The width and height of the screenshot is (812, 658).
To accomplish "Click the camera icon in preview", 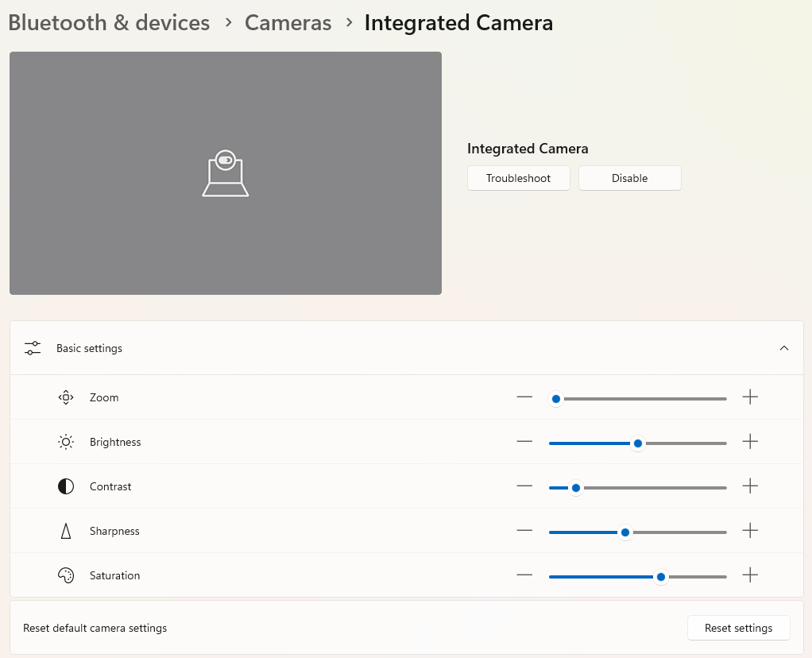I will pyautogui.click(x=226, y=173).
